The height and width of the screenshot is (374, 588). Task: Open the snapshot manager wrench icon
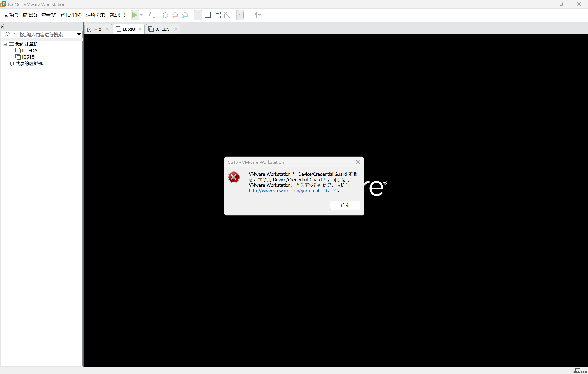click(x=185, y=15)
